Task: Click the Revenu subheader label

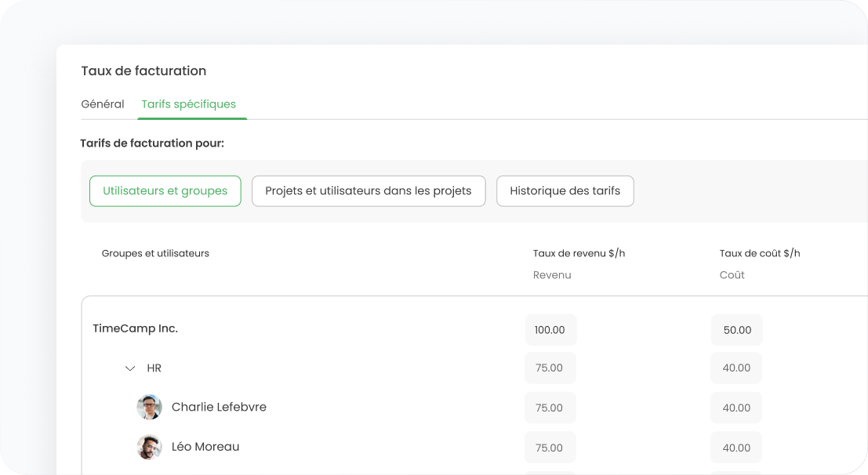Action: (x=552, y=275)
